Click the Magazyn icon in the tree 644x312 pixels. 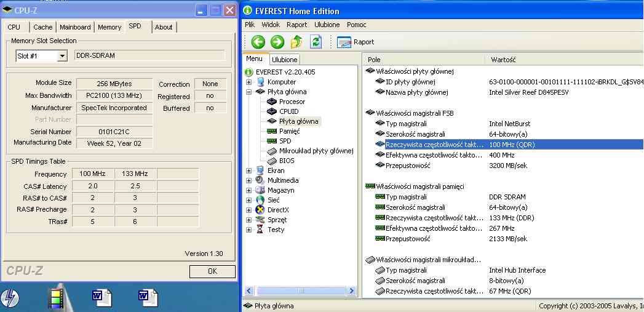260,190
